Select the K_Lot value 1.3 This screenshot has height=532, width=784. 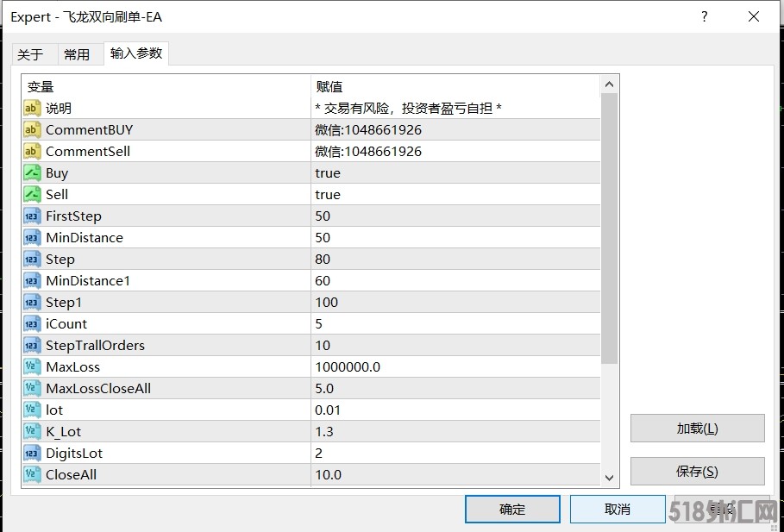(x=455, y=431)
